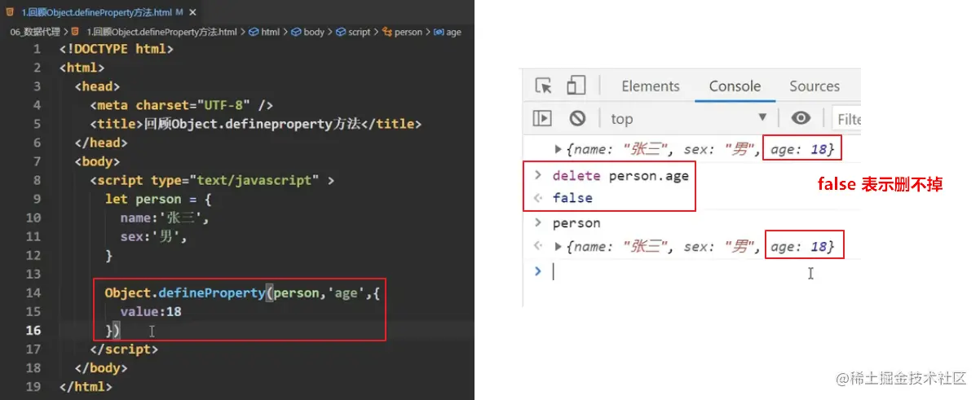Image resolution: width=980 pixels, height=400 pixels.
Task: Click line number 9 in the gutter
Action: coord(37,199)
